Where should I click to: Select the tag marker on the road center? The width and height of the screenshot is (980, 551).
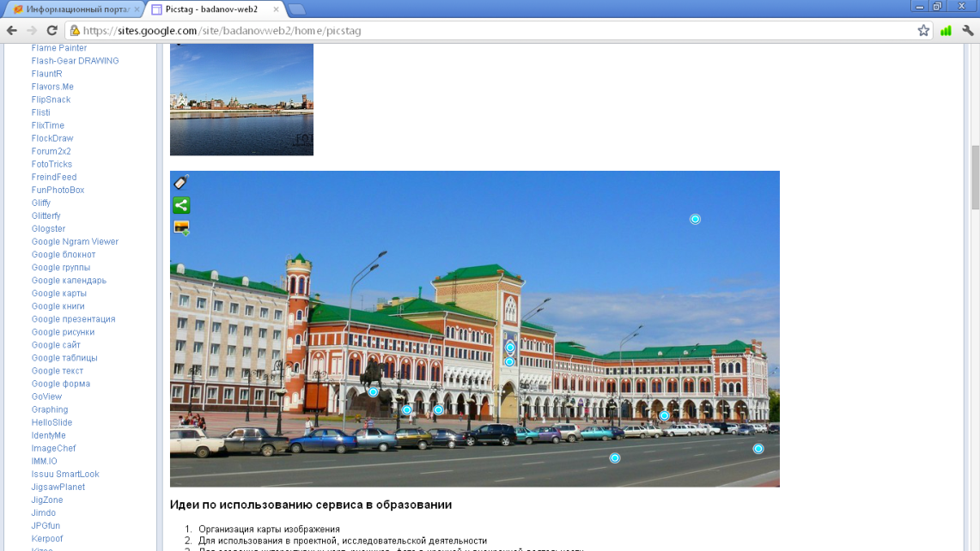click(615, 458)
